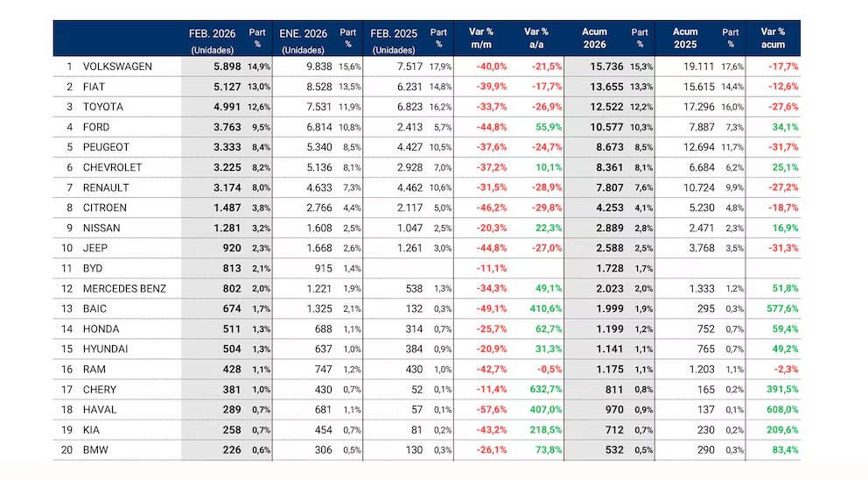
Task: Click the MERCEDES BENZ row label
Action: (124, 289)
